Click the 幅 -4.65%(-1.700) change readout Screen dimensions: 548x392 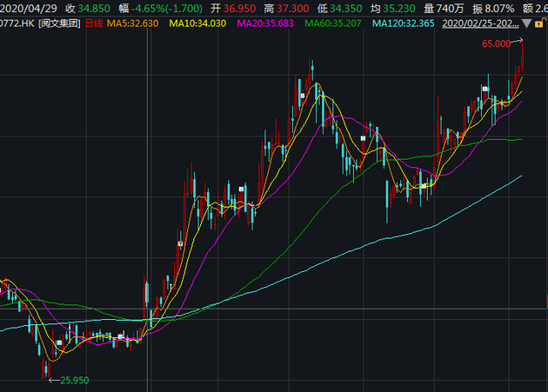point(160,9)
